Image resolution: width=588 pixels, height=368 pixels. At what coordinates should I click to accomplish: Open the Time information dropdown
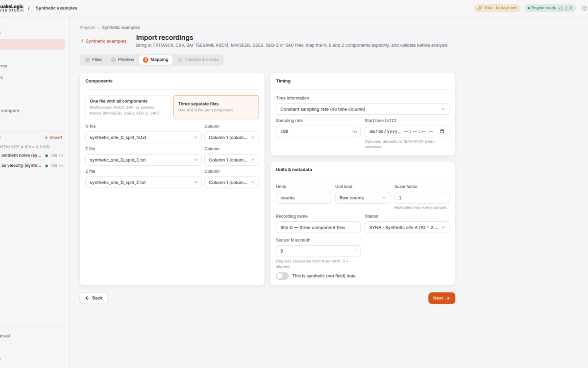[363, 109]
